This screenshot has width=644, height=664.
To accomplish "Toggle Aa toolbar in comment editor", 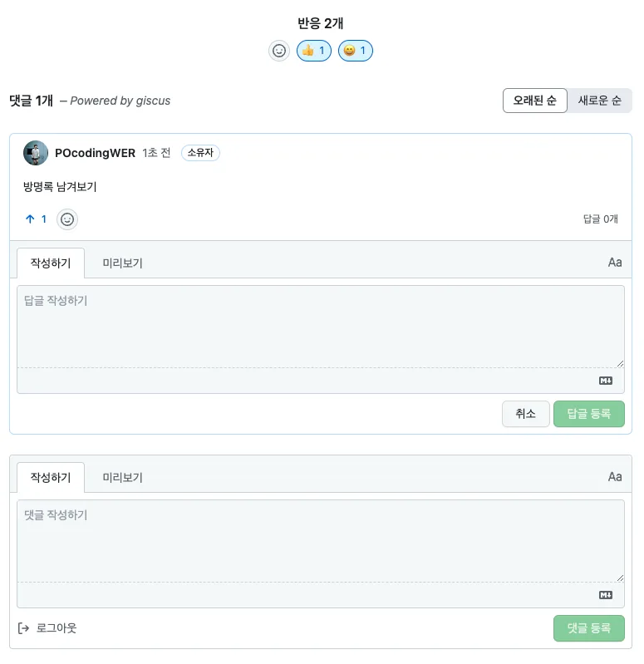I will point(615,477).
